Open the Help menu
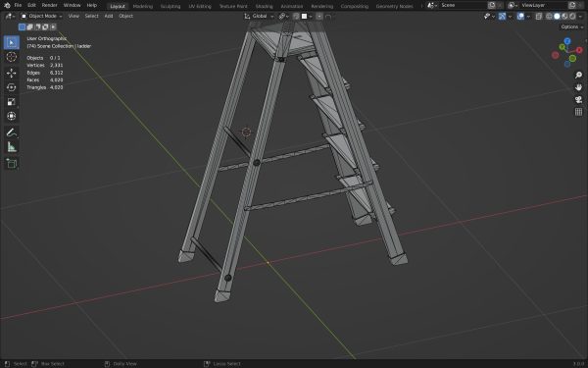This screenshot has width=588, height=368. (92, 5)
